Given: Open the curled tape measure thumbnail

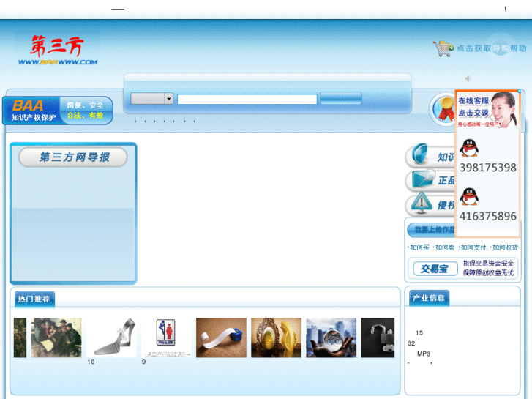Looking at the screenshot, I should 221,338.
